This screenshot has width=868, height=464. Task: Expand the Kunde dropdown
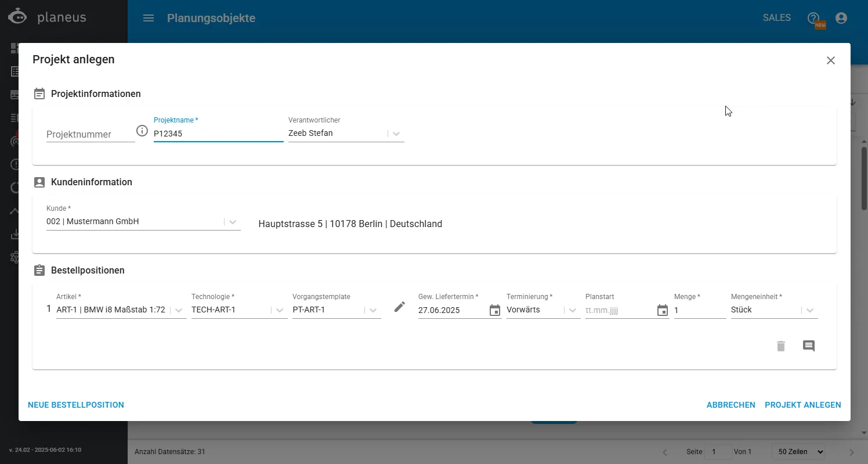(233, 222)
